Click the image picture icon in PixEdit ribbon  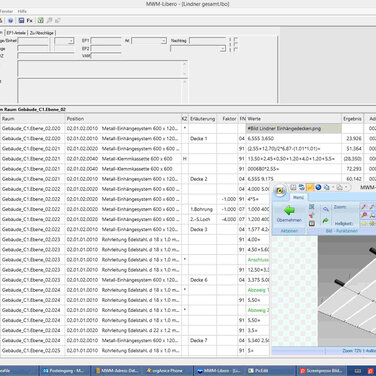pyautogui.click(x=312, y=207)
